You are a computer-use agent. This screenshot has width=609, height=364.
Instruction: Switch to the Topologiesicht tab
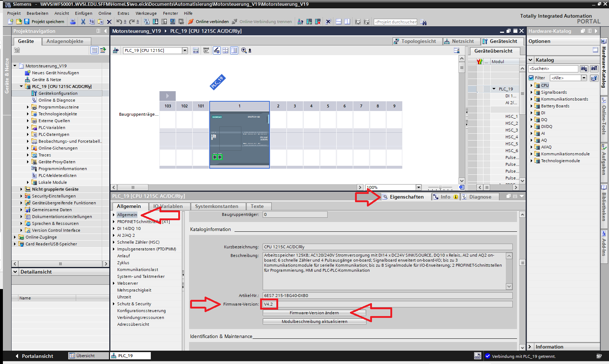coord(415,41)
